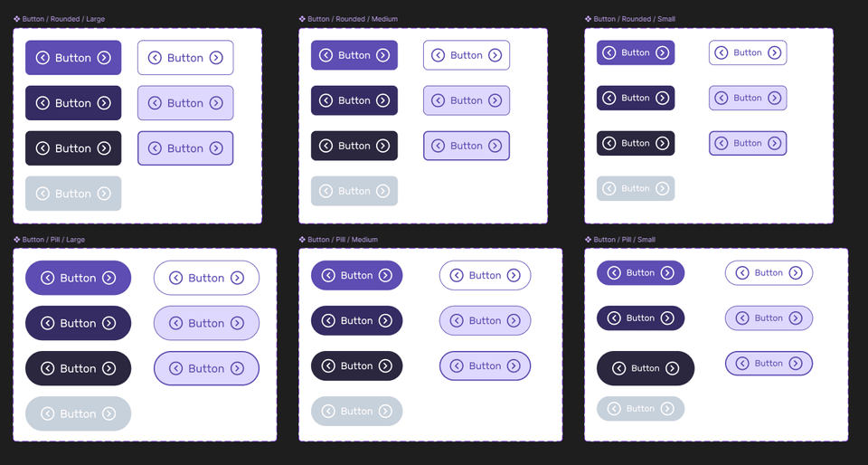Click component icon beside Button / Pill / Medium label
This screenshot has height=465, width=868.
coord(302,240)
